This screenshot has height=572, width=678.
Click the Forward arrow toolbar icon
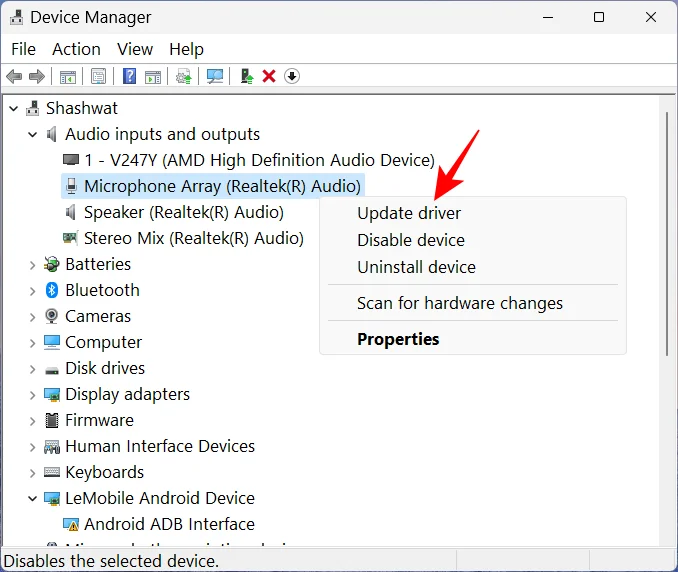tap(37, 77)
